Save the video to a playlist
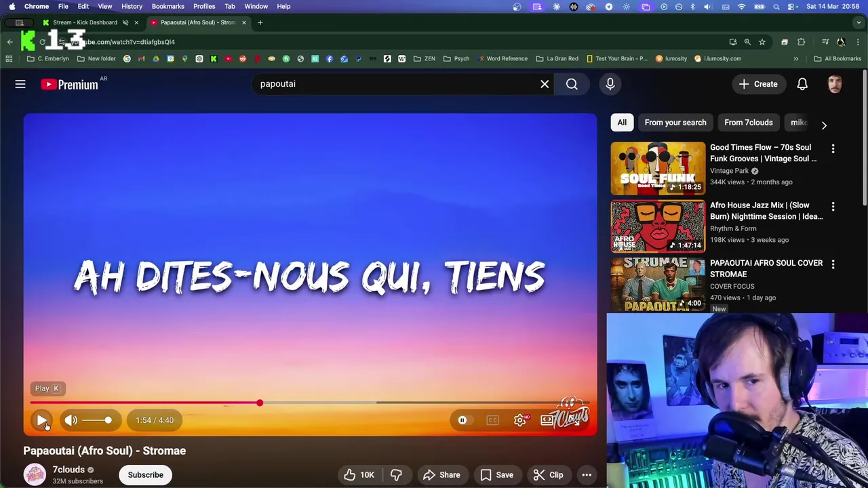 (497, 474)
